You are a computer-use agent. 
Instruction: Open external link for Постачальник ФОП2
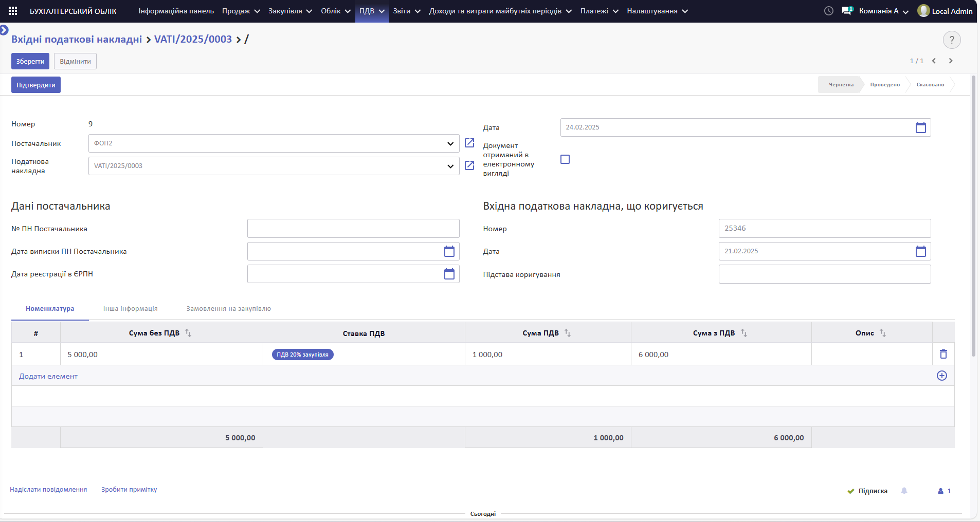[469, 143]
